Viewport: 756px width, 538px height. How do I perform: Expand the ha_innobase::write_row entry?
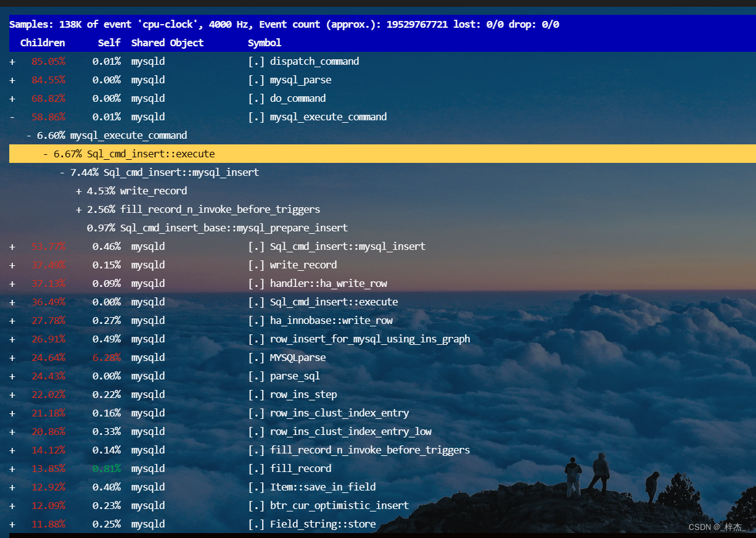(x=12, y=320)
